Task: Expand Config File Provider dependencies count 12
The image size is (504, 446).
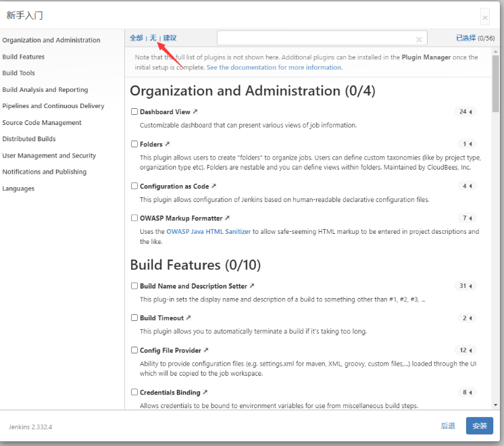Action: (x=466, y=350)
